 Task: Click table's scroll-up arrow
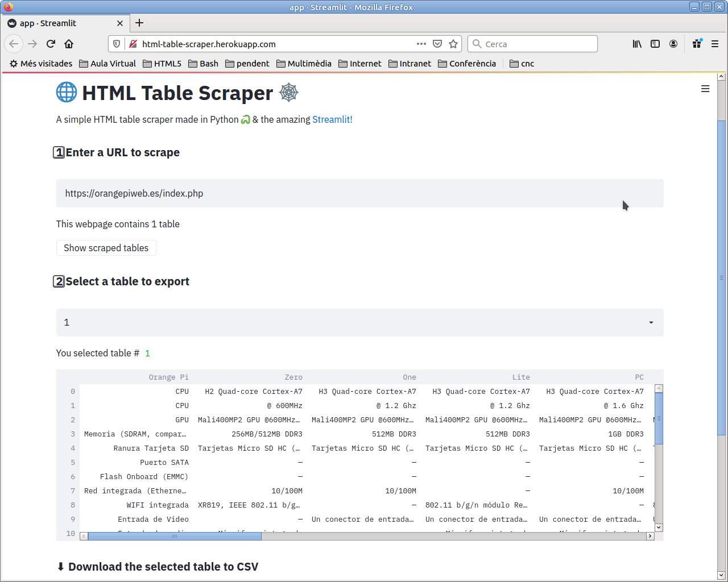[x=659, y=389]
